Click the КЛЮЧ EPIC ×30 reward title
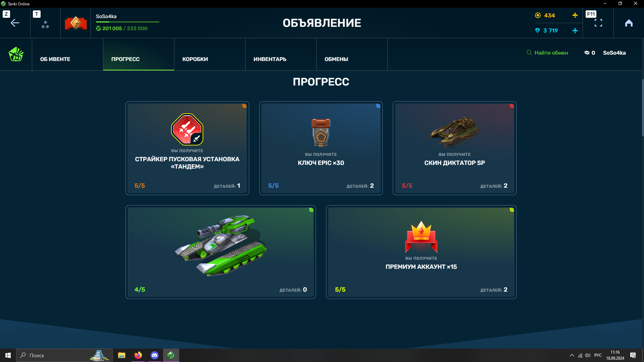The image size is (644, 362). 321,163
